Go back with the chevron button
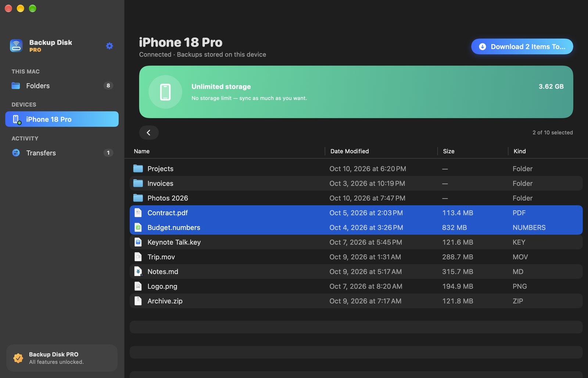The image size is (588, 378). click(x=149, y=133)
